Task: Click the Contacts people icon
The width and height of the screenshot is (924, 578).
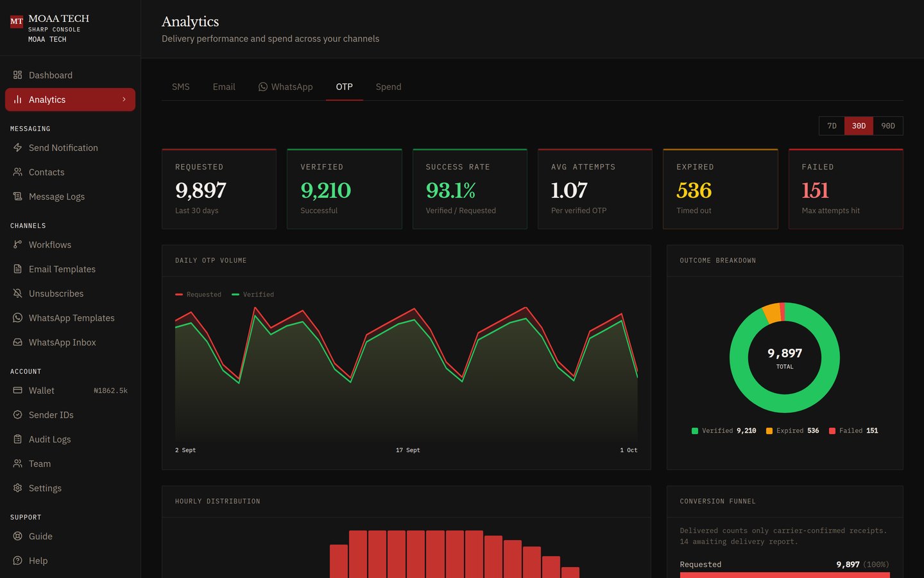Action: (x=17, y=172)
